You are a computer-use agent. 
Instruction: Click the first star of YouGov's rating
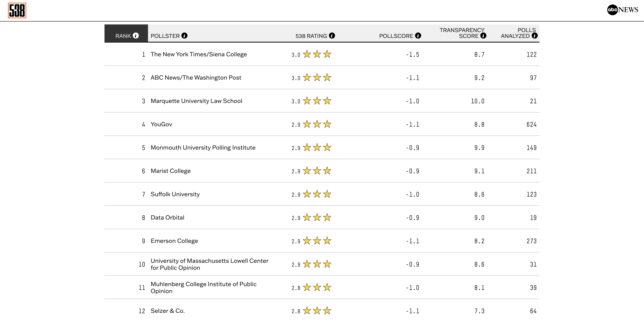tap(307, 124)
